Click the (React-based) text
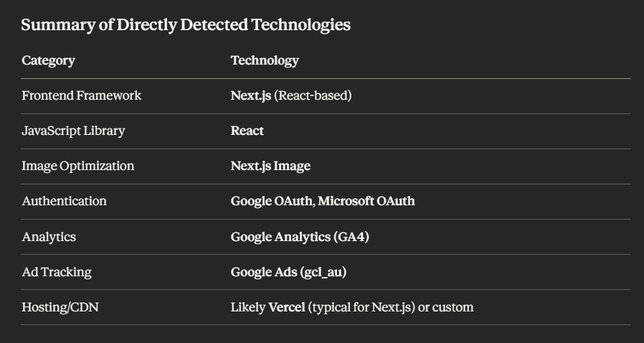 (313, 95)
